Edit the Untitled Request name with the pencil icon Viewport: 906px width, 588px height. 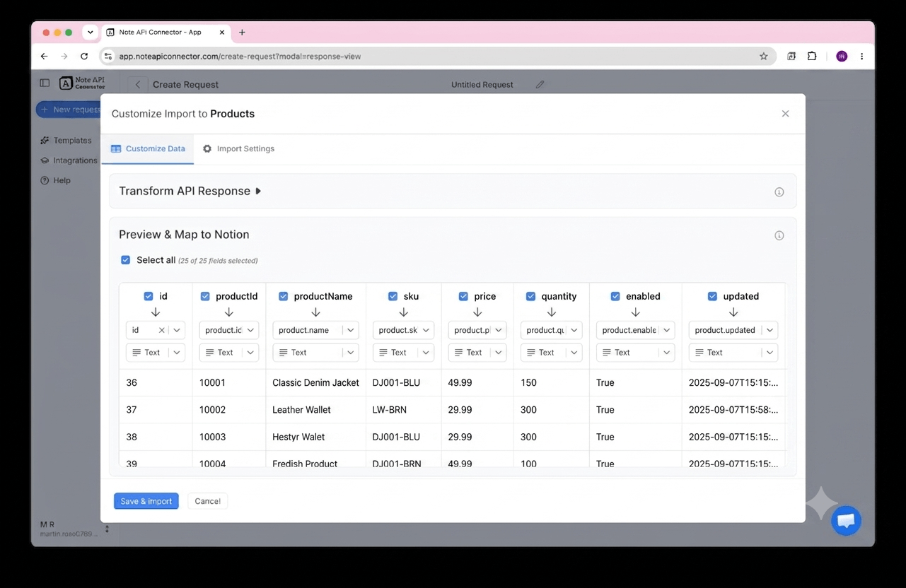point(540,84)
